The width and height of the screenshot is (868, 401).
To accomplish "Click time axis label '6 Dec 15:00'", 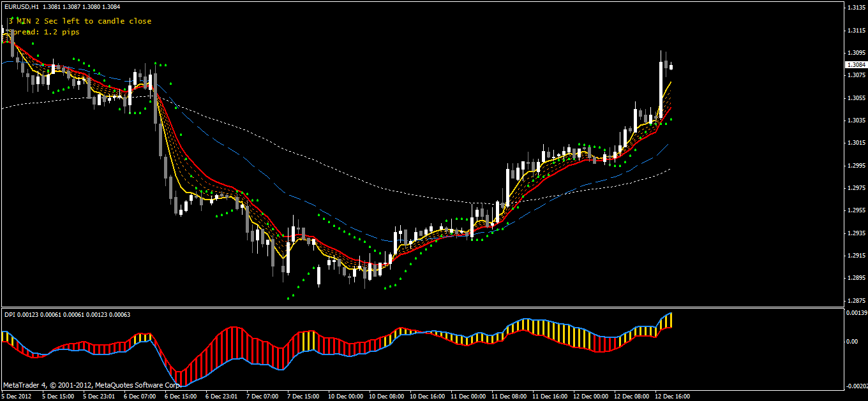I will click(181, 396).
